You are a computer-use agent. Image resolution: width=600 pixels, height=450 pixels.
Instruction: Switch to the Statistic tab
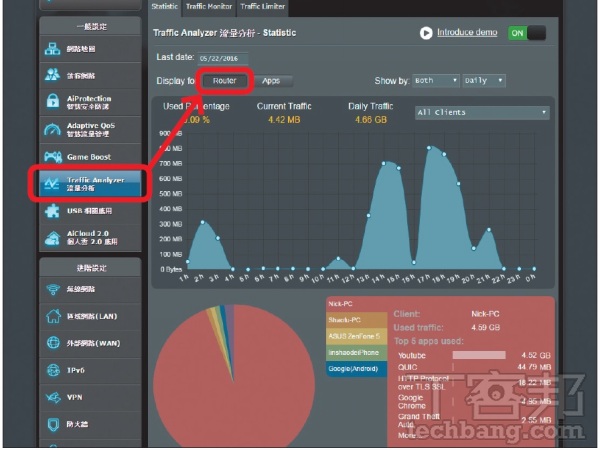[165, 7]
